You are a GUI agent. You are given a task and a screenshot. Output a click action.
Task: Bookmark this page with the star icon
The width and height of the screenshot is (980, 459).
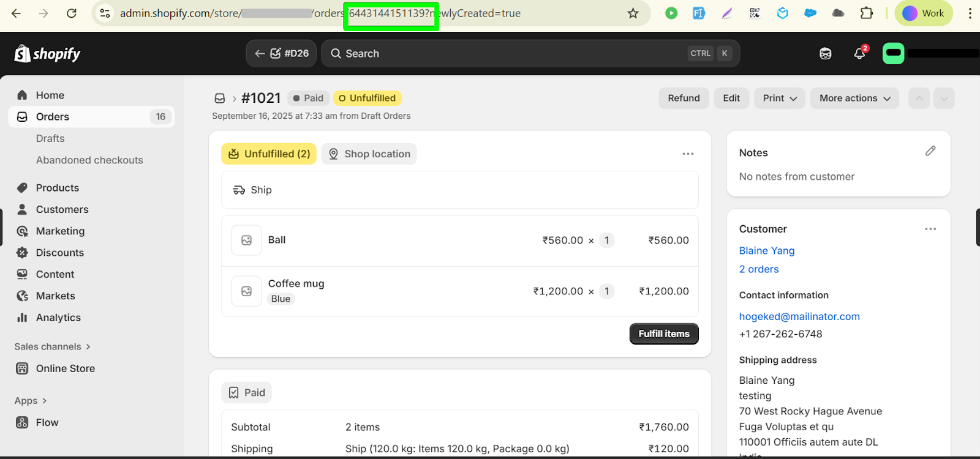tap(633, 13)
